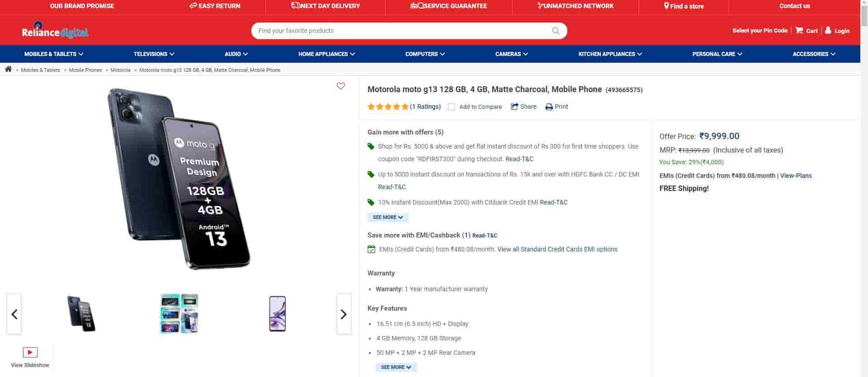Open Find a store link
Screen dimensions: 868x377
tap(684, 6)
